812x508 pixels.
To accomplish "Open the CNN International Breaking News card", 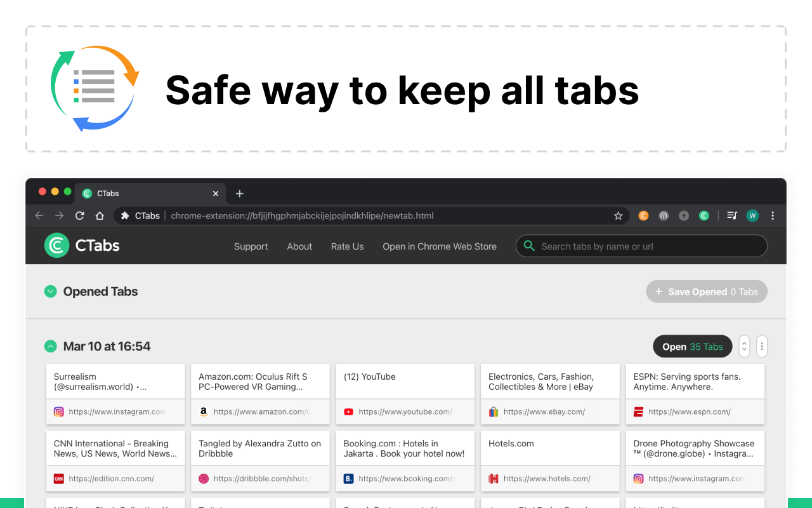I will point(115,461).
